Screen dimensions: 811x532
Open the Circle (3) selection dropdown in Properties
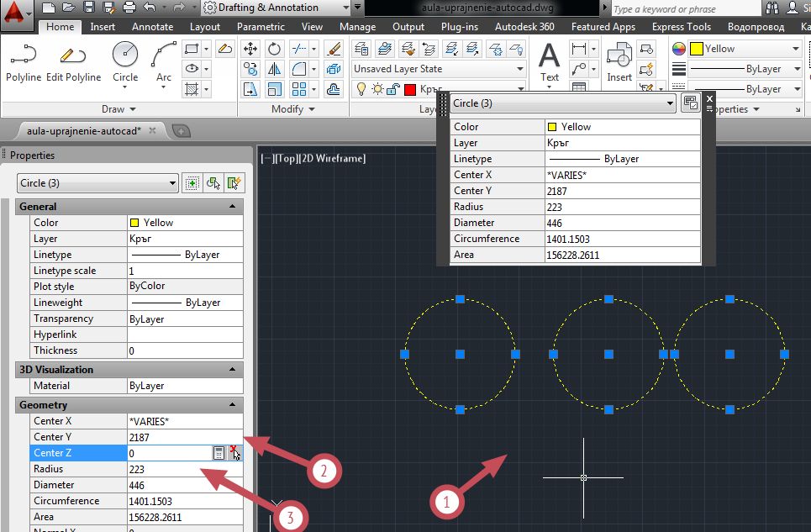(x=97, y=183)
